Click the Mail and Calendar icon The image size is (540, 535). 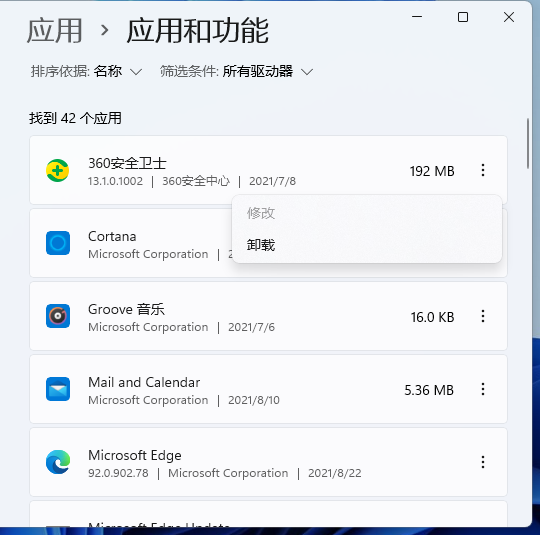click(58, 389)
